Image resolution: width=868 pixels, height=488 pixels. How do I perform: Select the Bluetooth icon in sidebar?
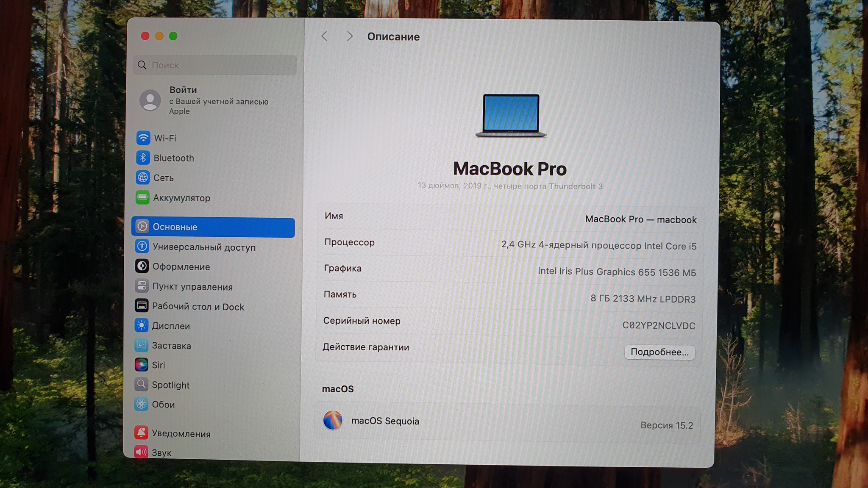pyautogui.click(x=143, y=158)
